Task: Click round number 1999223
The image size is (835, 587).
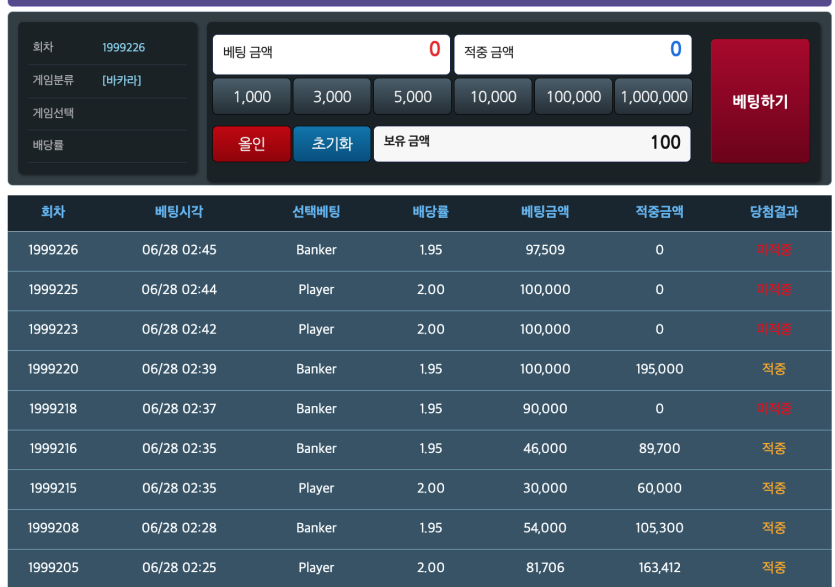Action: [53, 329]
